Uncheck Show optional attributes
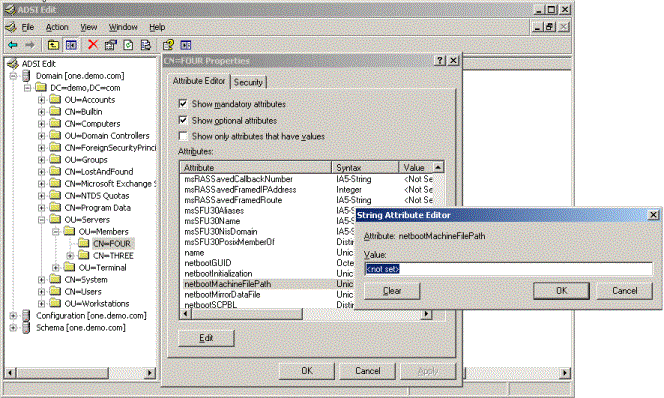Viewport: 664px width, 398px height. pos(183,120)
